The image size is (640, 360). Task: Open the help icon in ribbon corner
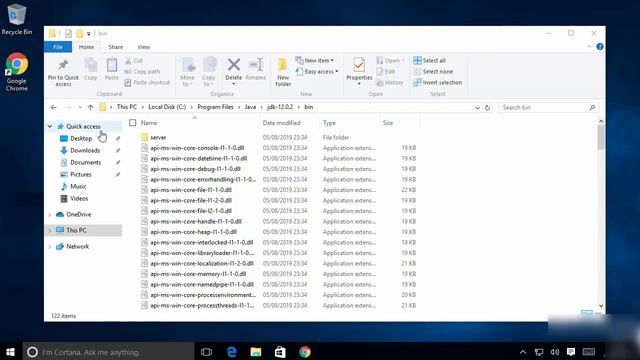(x=600, y=47)
